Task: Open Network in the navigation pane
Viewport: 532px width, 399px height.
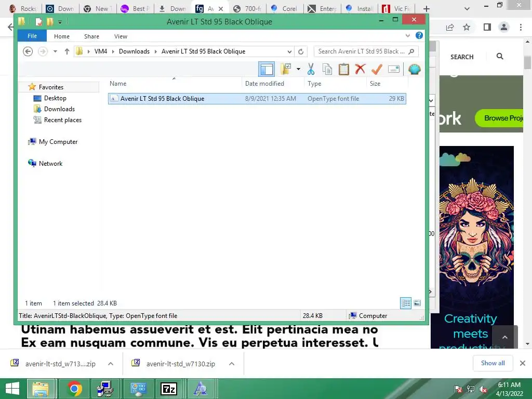Action: [x=50, y=164]
